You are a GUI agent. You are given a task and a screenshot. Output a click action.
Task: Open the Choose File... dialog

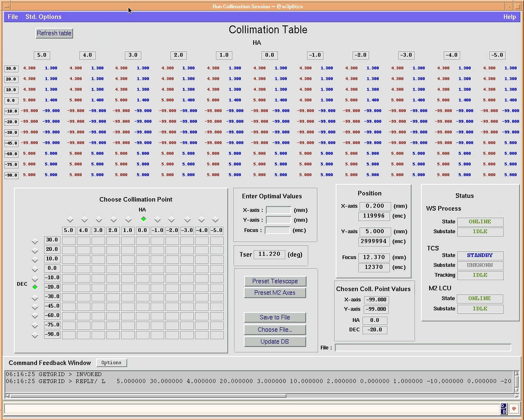[x=275, y=330]
